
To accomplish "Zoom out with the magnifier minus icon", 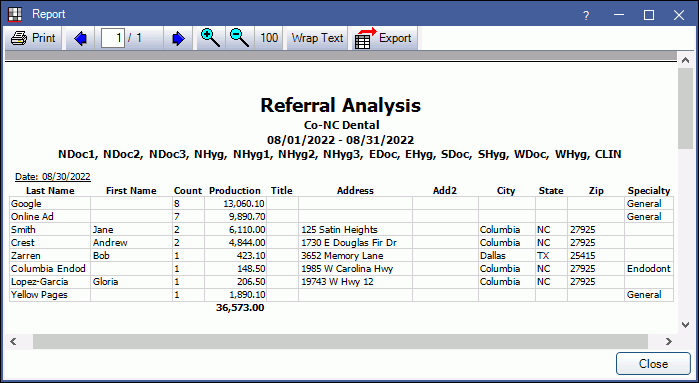I will (239, 38).
